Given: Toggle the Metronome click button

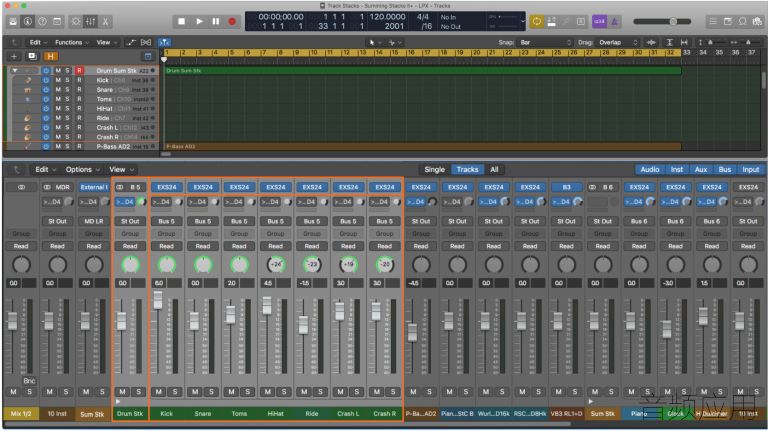Looking at the screenshot, I should coord(614,22).
